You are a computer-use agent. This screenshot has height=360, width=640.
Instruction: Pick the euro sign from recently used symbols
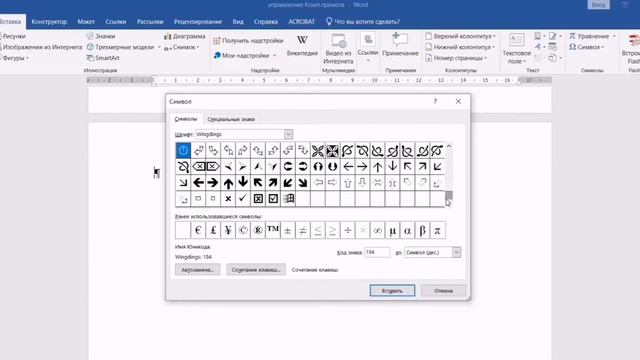[198, 230]
